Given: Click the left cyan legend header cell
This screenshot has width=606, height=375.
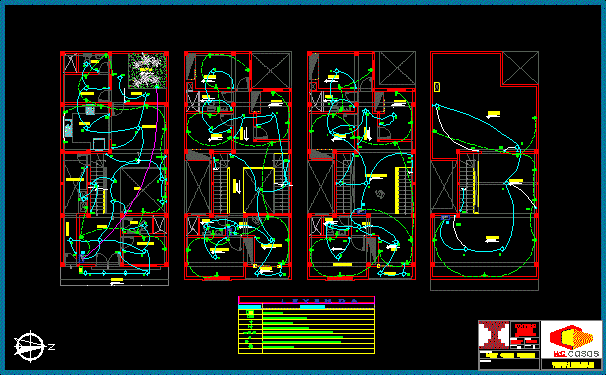Looking at the screenshot, I should click(250, 307).
